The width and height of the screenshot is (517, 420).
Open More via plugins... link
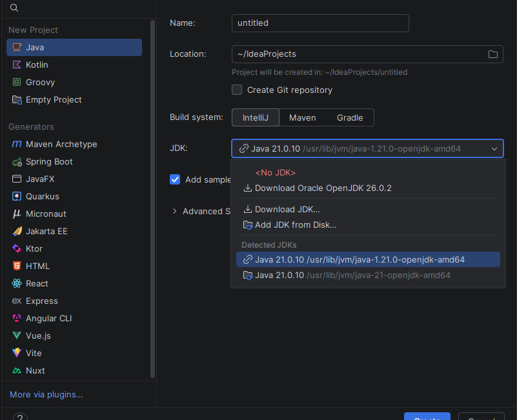pos(46,395)
